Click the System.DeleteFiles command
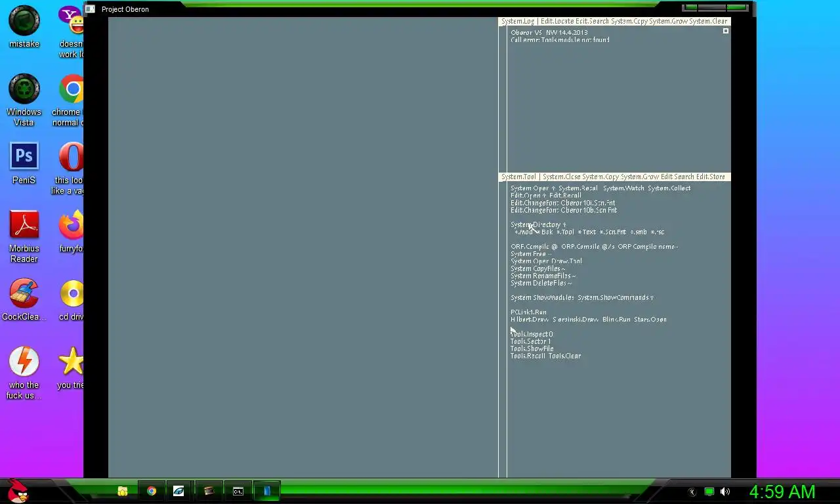This screenshot has height=504, width=840. [x=539, y=283]
